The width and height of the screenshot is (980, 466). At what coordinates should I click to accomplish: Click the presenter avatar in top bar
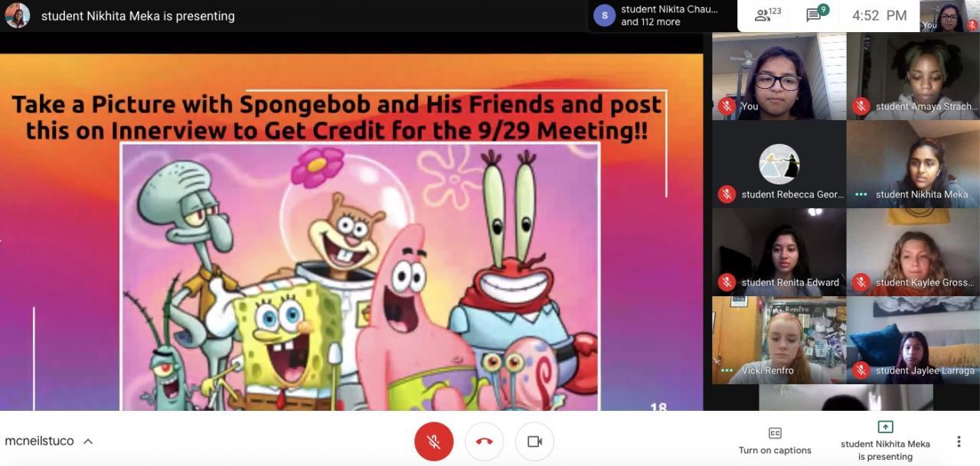[17, 15]
